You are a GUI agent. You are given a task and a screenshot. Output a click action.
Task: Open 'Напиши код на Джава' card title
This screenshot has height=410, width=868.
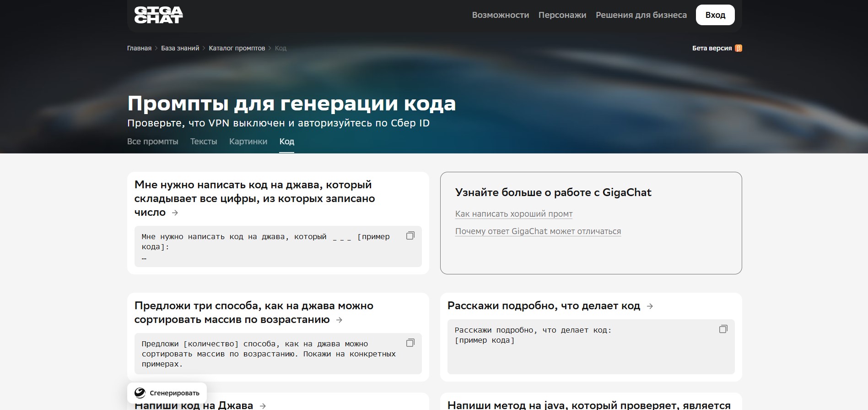[194, 405]
